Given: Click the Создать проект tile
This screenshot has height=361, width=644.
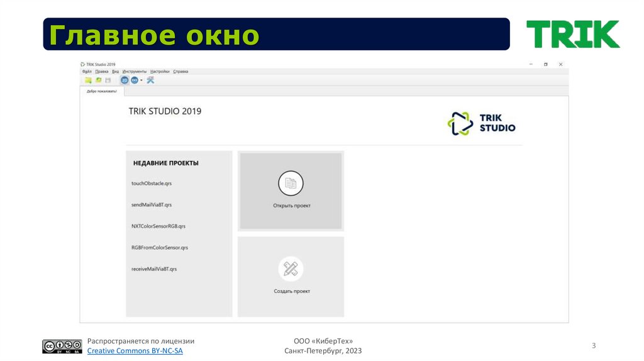Looking at the screenshot, I should point(291,276).
